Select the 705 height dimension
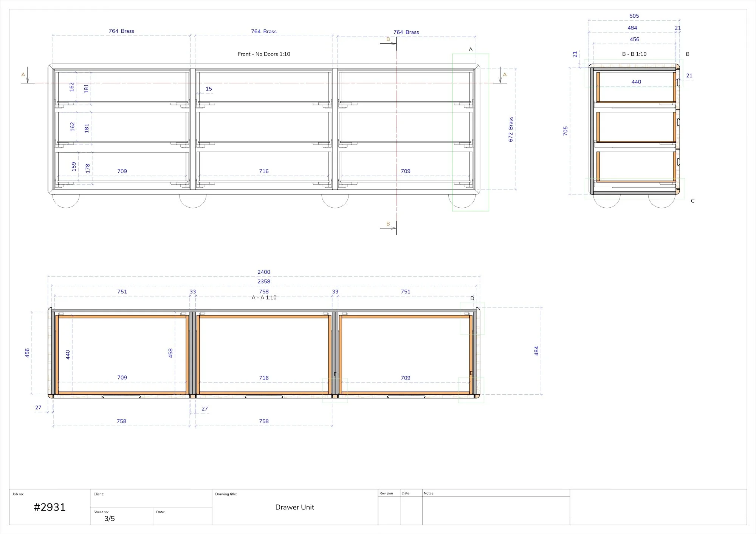Viewport: 756px width, 534px height. [565, 131]
